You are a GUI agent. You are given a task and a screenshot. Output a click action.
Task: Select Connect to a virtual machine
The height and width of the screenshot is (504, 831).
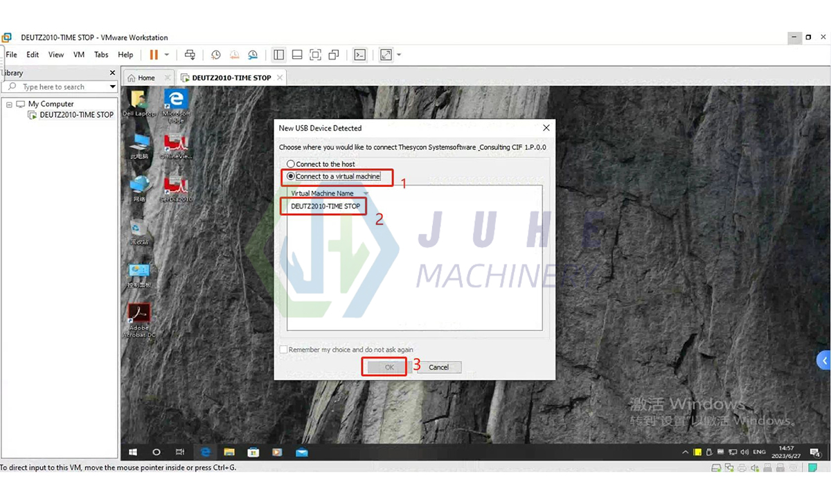point(290,177)
